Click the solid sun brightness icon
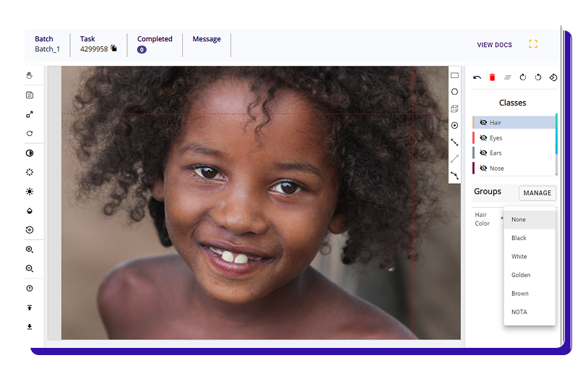This screenshot has width=588, height=371. point(30,192)
